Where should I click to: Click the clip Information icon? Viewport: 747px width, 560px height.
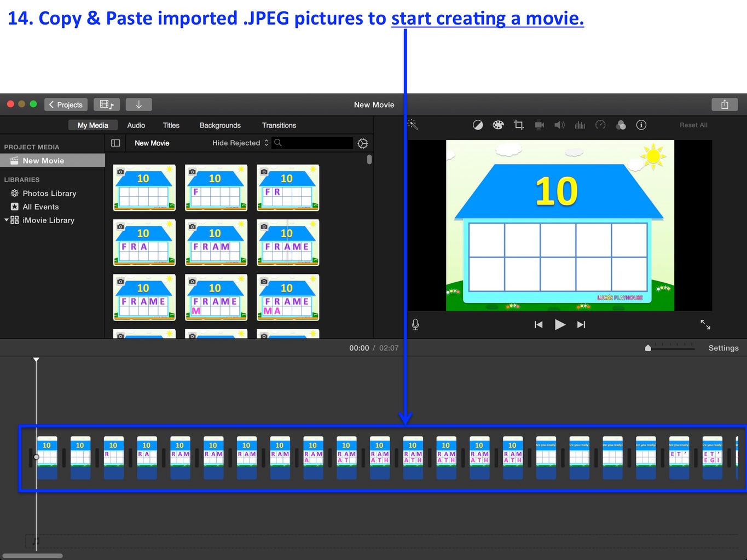[641, 125]
